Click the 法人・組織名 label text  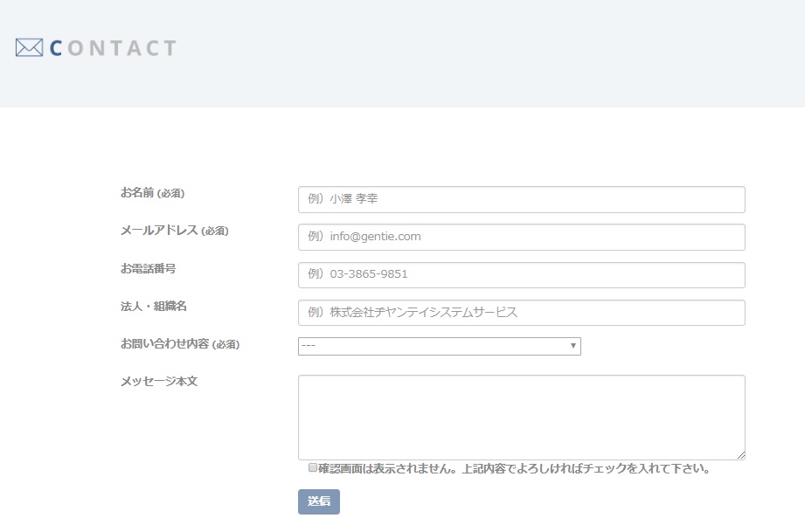pos(154,307)
